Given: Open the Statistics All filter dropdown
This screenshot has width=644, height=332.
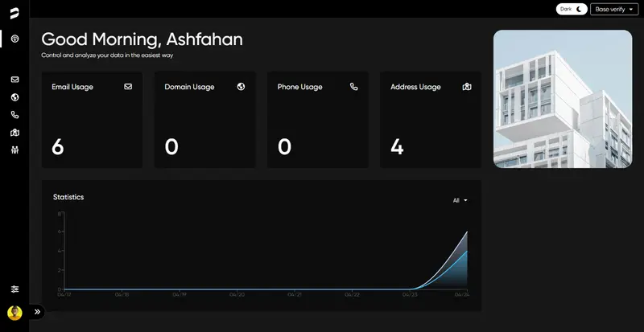Looking at the screenshot, I should [460, 200].
